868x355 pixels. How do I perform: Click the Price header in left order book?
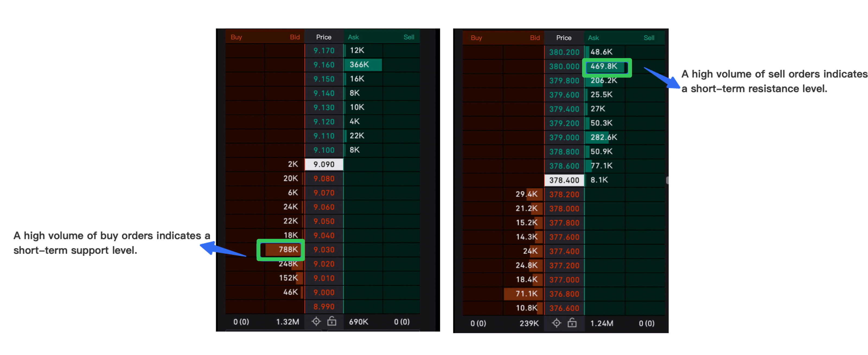point(324,37)
